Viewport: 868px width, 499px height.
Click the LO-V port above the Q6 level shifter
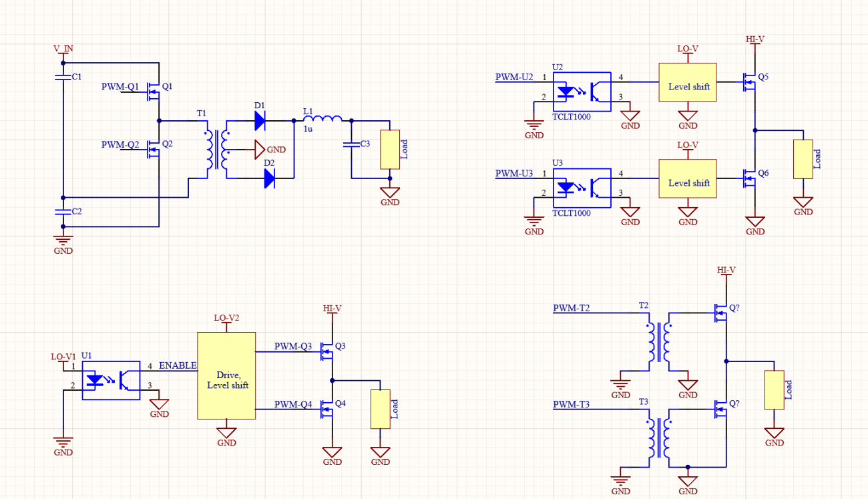coord(688,145)
